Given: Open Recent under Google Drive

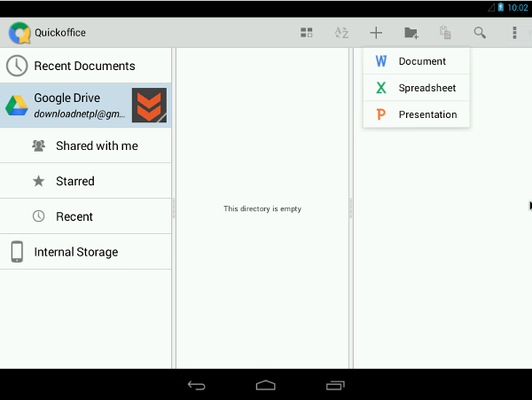Looking at the screenshot, I should click(x=85, y=216).
